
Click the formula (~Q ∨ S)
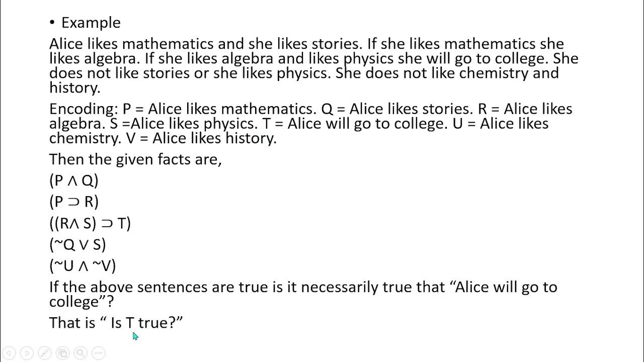[x=77, y=244]
